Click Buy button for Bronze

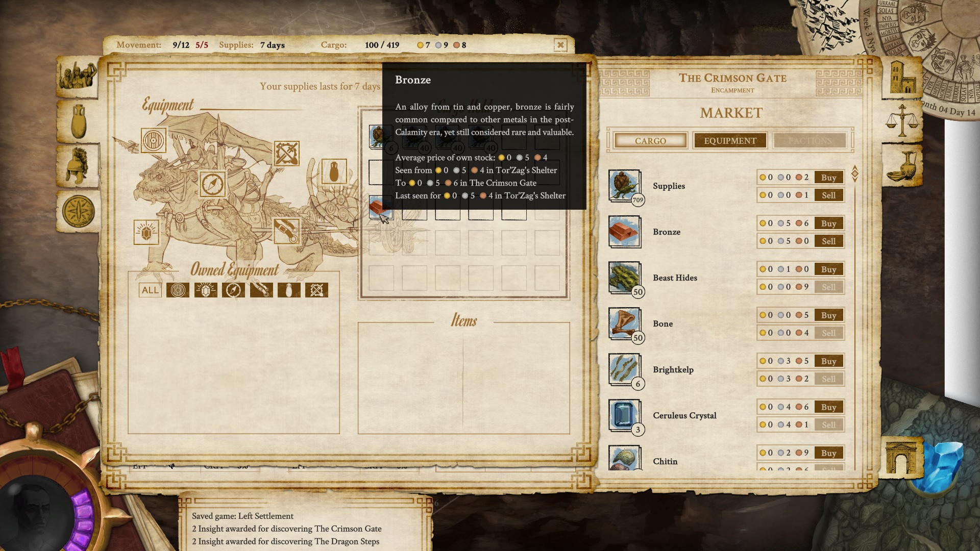[x=828, y=223]
